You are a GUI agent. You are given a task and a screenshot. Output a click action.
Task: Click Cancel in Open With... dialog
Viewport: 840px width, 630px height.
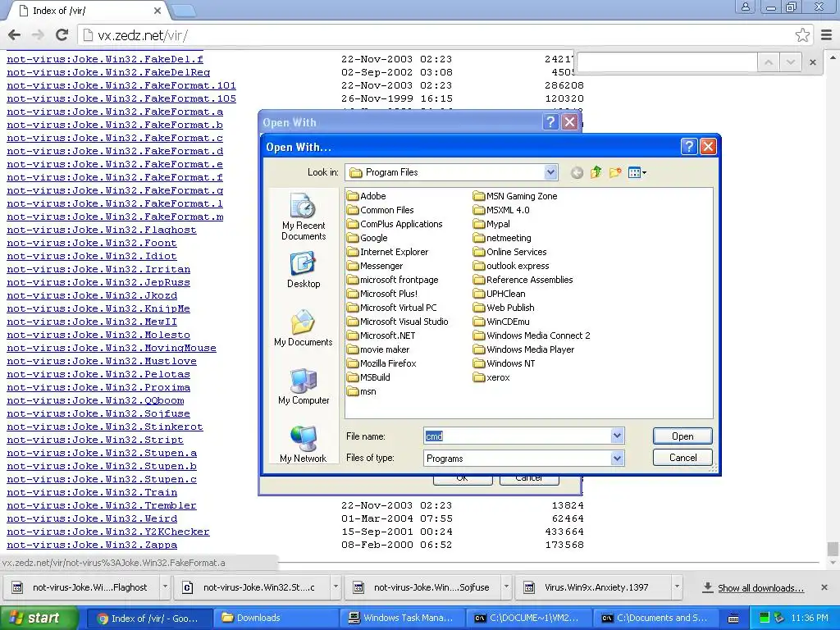[682, 458]
